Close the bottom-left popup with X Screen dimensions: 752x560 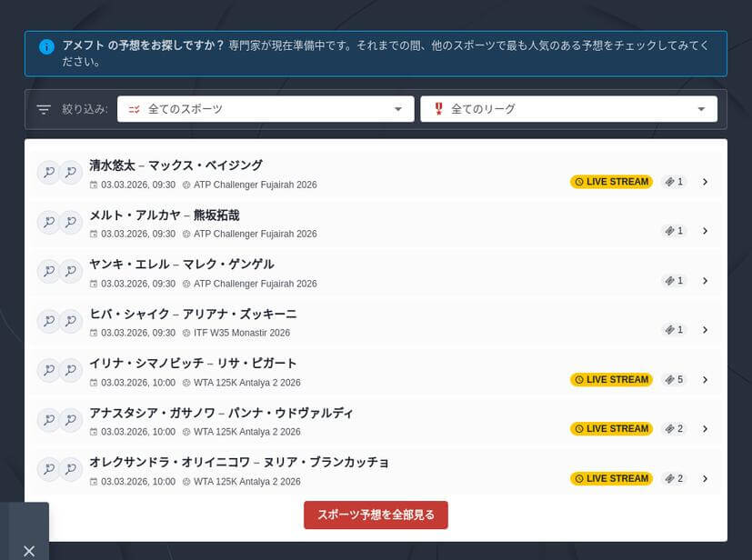(29, 551)
